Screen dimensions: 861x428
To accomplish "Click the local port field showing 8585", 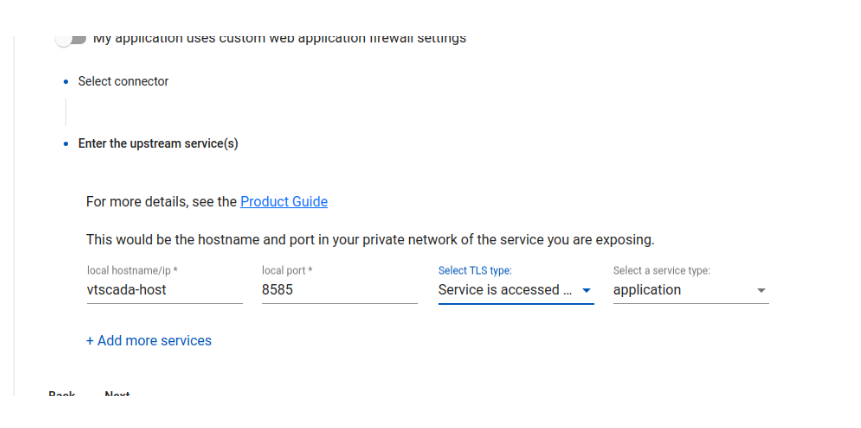I will tap(338, 290).
